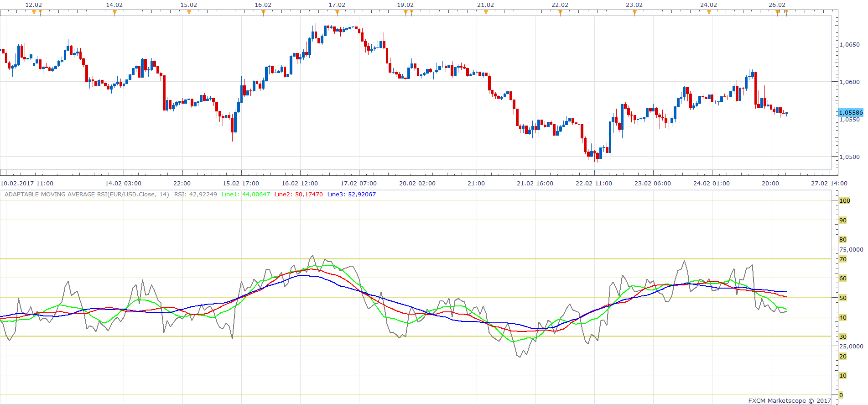Click the RSI scale label 40
Screen dimensions: 868x405
coord(843,317)
